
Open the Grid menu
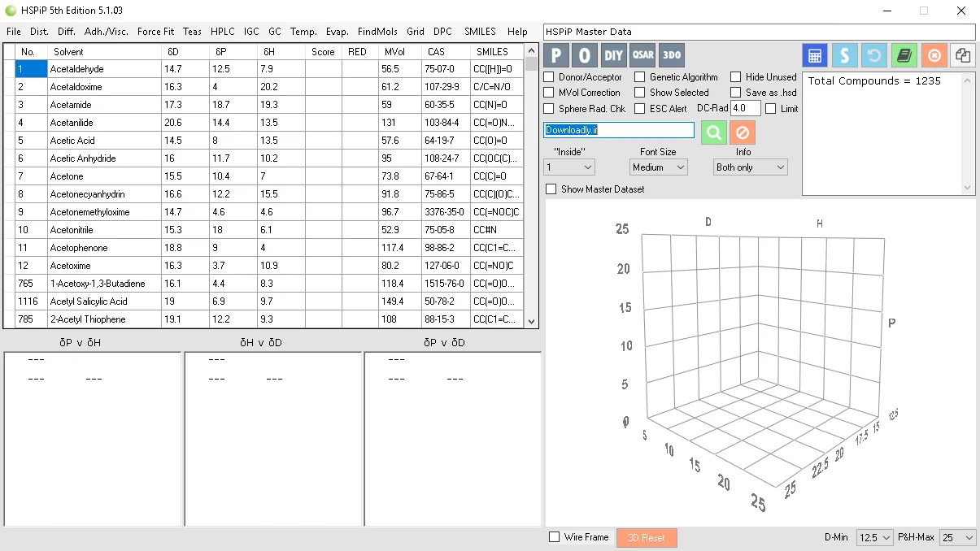pyautogui.click(x=416, y=32)
